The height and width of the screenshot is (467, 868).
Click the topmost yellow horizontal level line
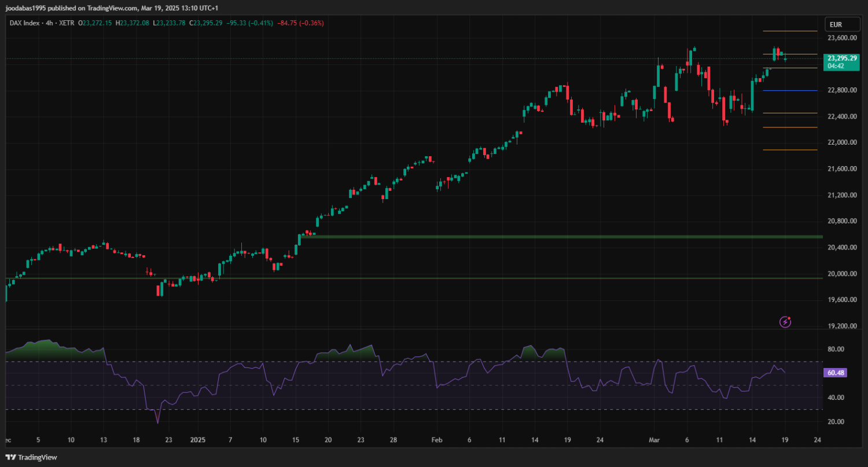coord(790,31)
